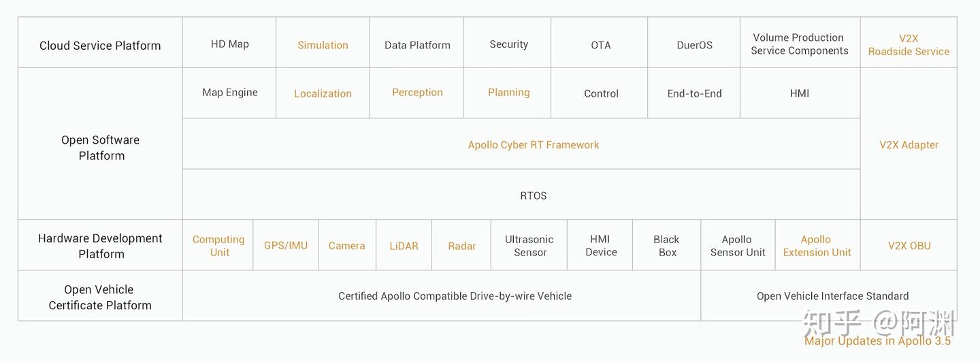Click the OTA cell
Viewport: 980px width, 363px height.
(x=600, y=45)
